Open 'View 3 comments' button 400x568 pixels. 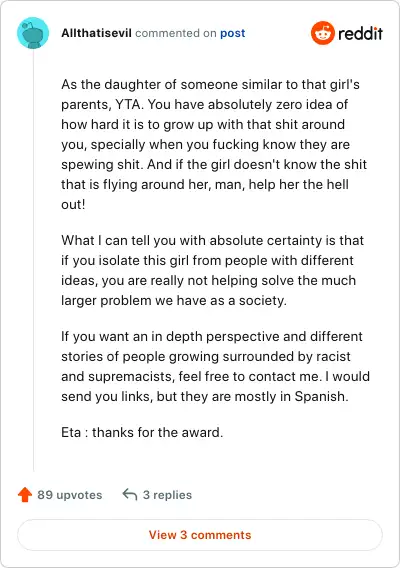[200, 535]
